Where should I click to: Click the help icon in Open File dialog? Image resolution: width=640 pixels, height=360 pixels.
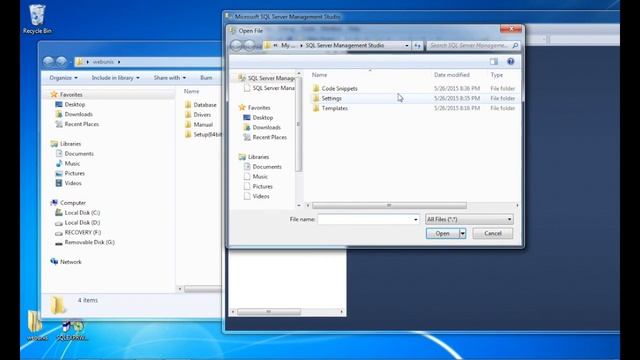[510, 62]
